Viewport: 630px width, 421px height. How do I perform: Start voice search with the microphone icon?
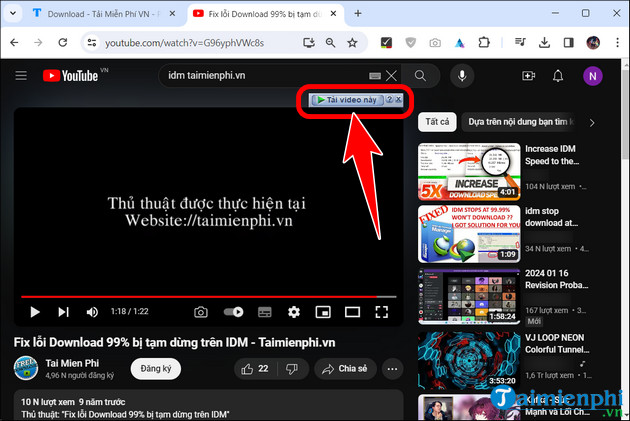coord(462,76)
